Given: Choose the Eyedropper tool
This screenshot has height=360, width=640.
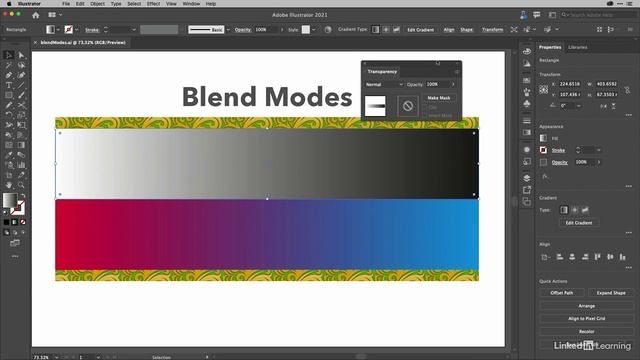Looking at the screenshot, I should pyautogui.click(x=9, y=155).
